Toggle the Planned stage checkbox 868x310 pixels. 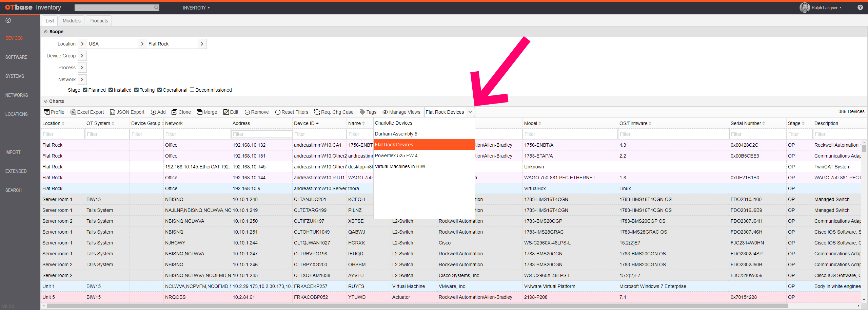click(85, 90)
